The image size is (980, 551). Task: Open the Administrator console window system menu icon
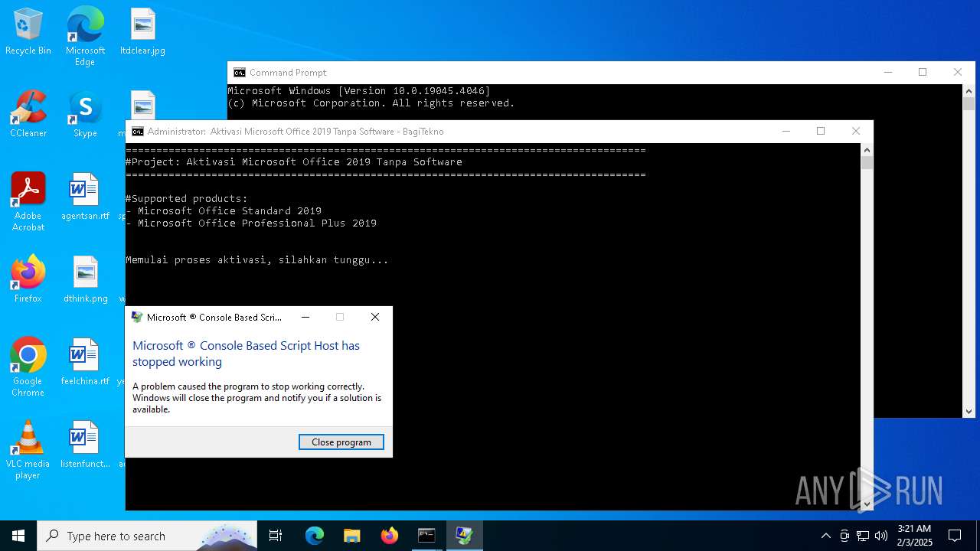[138, 132]
